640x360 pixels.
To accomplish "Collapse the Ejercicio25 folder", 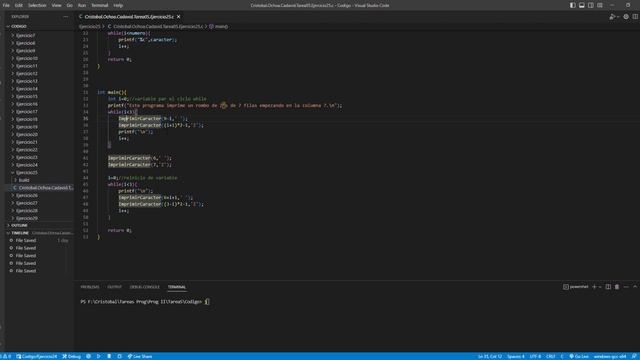I will click(x=39, y=173).
